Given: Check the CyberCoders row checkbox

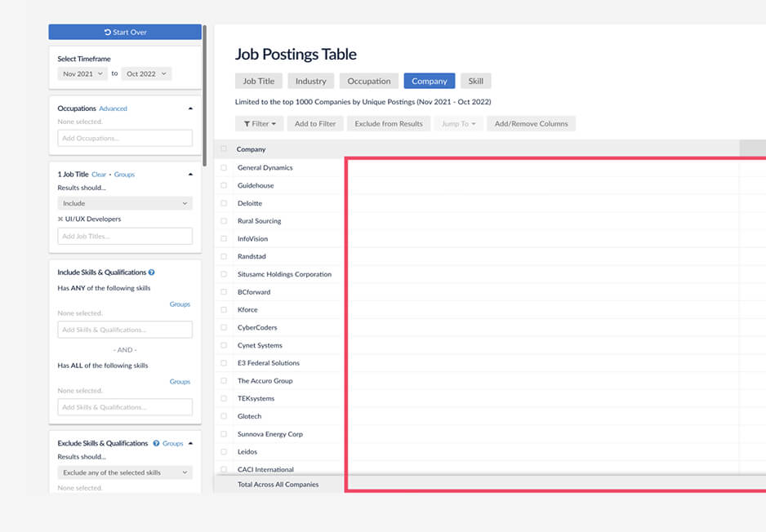Looking at the screenshot, I should [224, 327].
